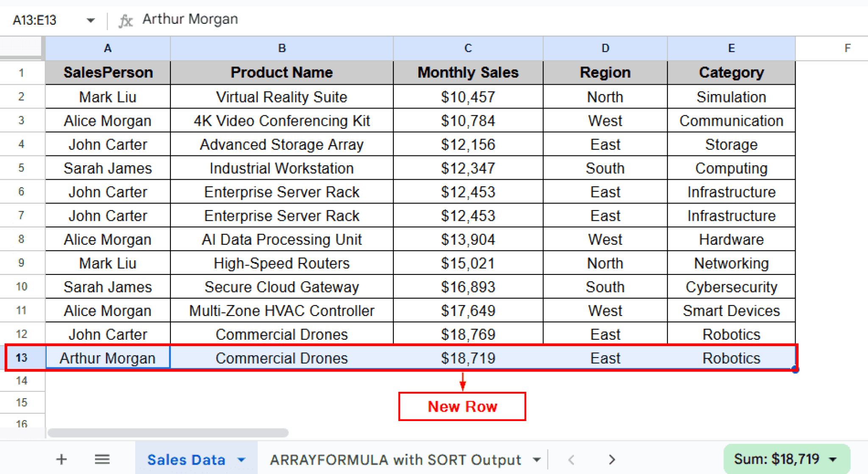
Task: Select the Monthly Sales header cell
Action: [x=467, y=72]
